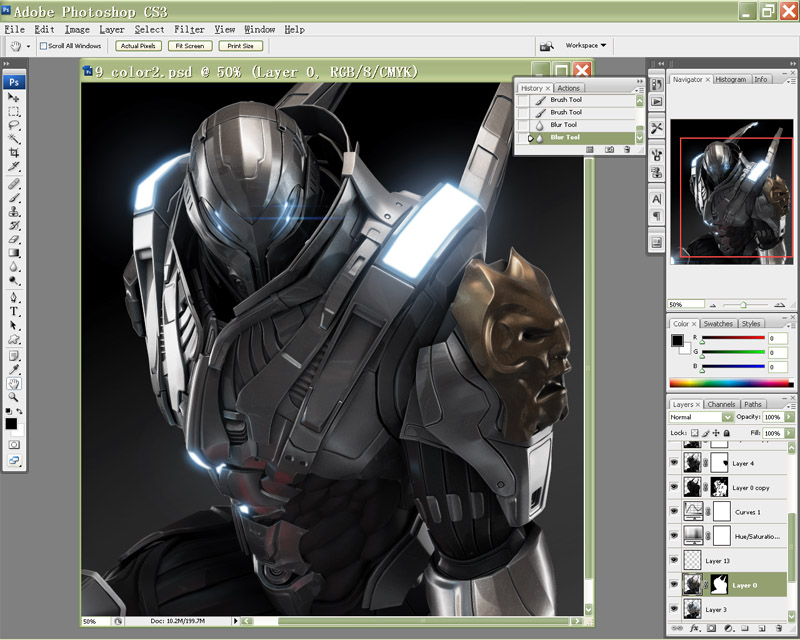Select the Pen tool
This screenshot has height=640, width=800.
pyautogui.click(x=14, y=298)
